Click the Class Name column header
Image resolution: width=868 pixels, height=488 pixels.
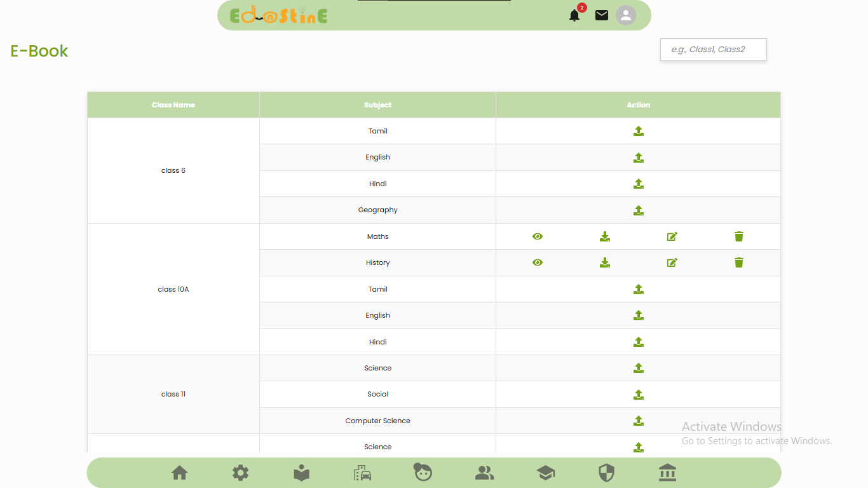coord(173,105)
